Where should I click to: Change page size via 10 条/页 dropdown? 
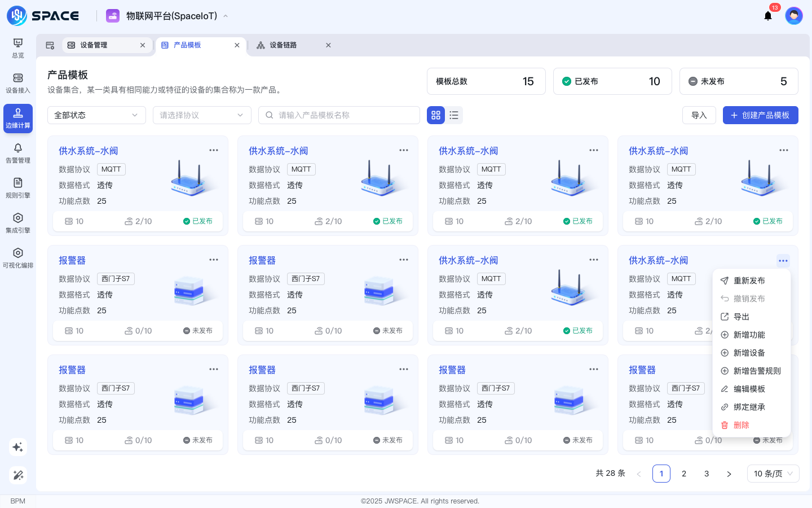pyautogui.click(x=773, y=474)
